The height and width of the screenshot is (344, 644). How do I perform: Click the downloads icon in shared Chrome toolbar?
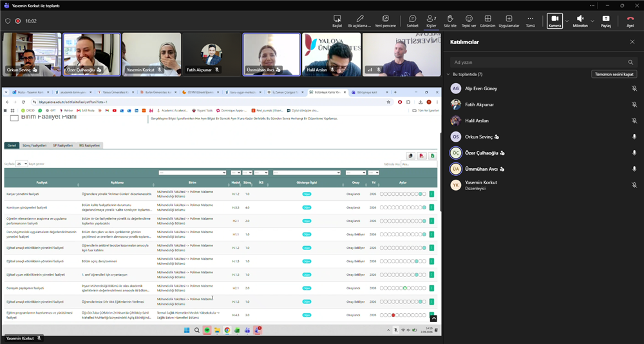[x=421, y=102]
